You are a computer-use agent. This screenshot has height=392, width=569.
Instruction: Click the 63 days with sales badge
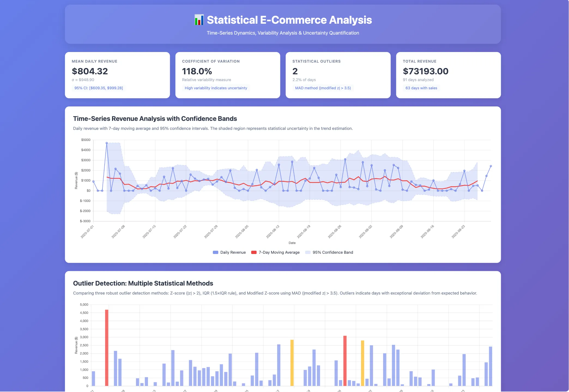point(421,88)
